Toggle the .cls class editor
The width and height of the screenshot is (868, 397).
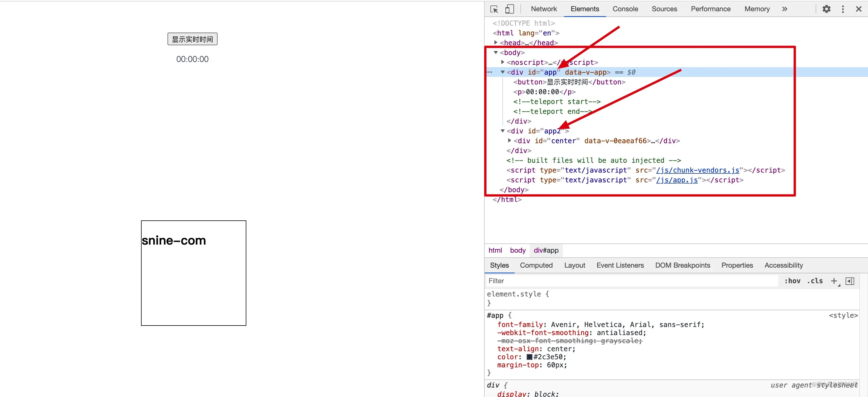pos(815,281)
